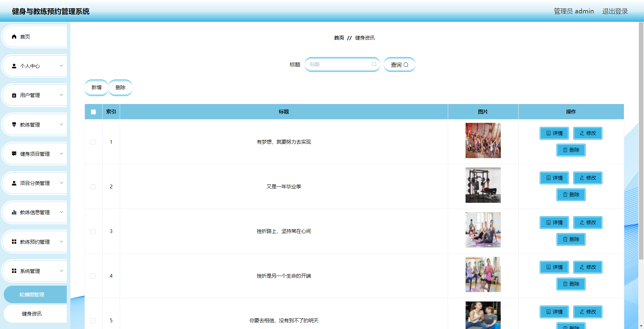This screenshot has width=644, height=329.
Task: Click the 用户管理 sidebar icon
Action: coord(14,95)
